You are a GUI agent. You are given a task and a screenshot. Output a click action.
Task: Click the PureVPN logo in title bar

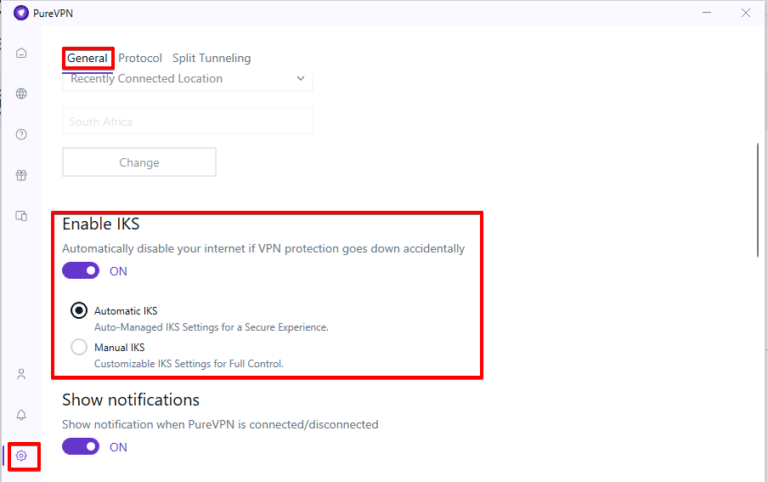21,13
